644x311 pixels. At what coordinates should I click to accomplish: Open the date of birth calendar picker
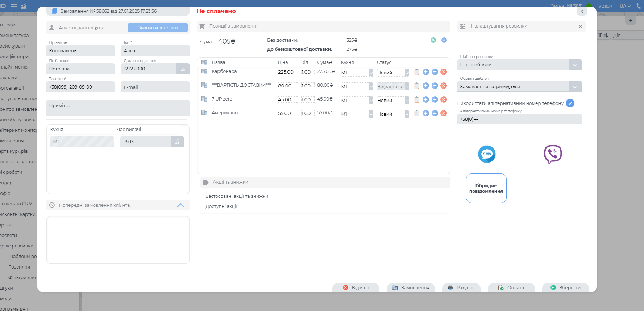183,69
